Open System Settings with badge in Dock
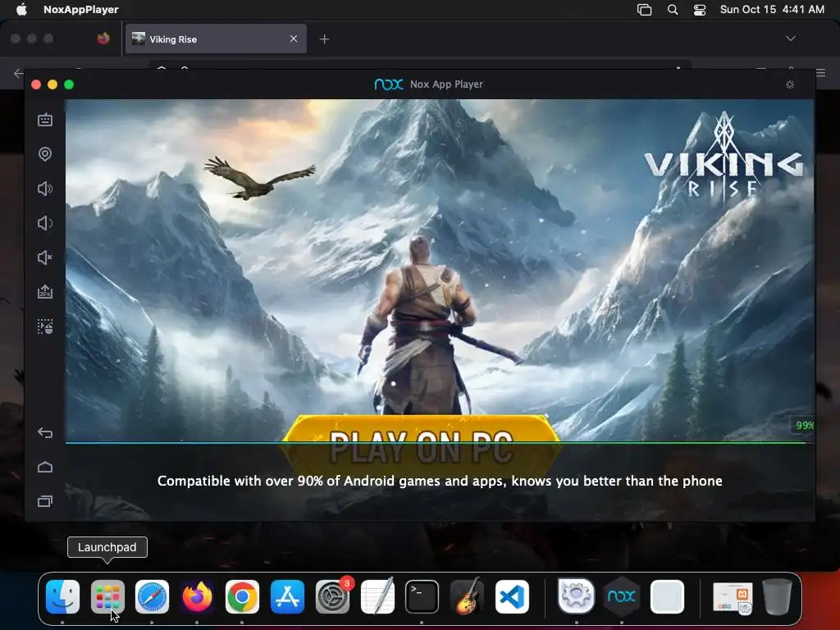Screen dimensions: 840x630 pos(333,596)
